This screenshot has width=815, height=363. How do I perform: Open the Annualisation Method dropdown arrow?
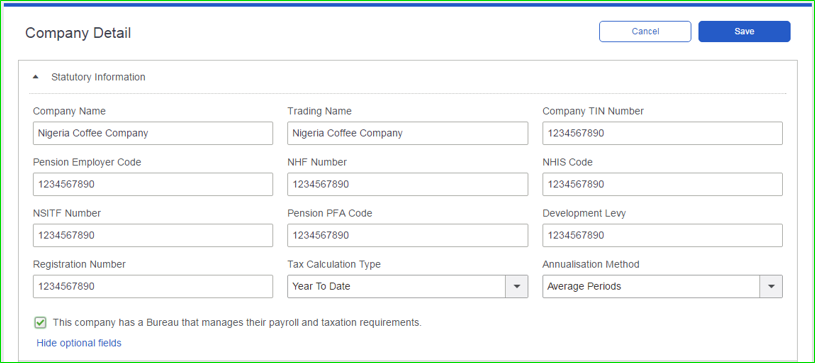[771, 287]
